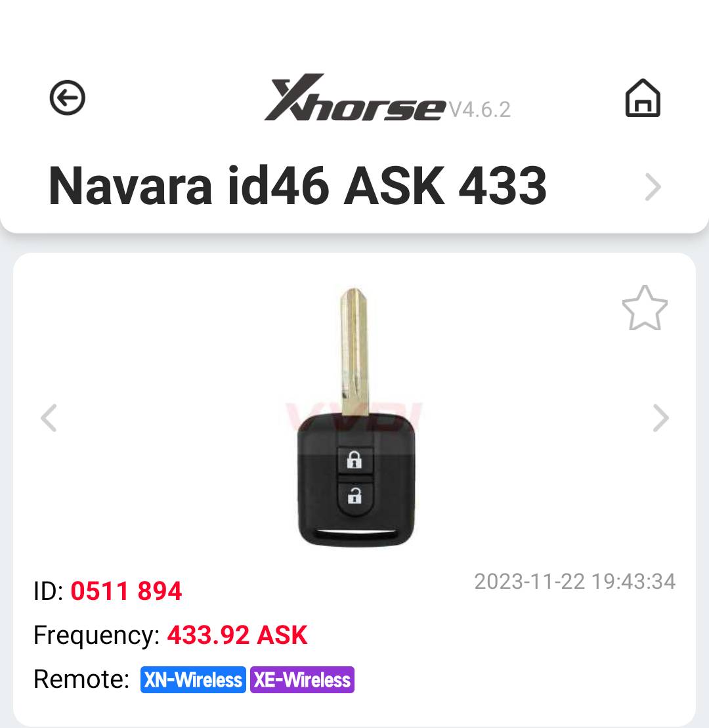
Task: Tap the ID value 0511 894
Action: coord(126,591)
